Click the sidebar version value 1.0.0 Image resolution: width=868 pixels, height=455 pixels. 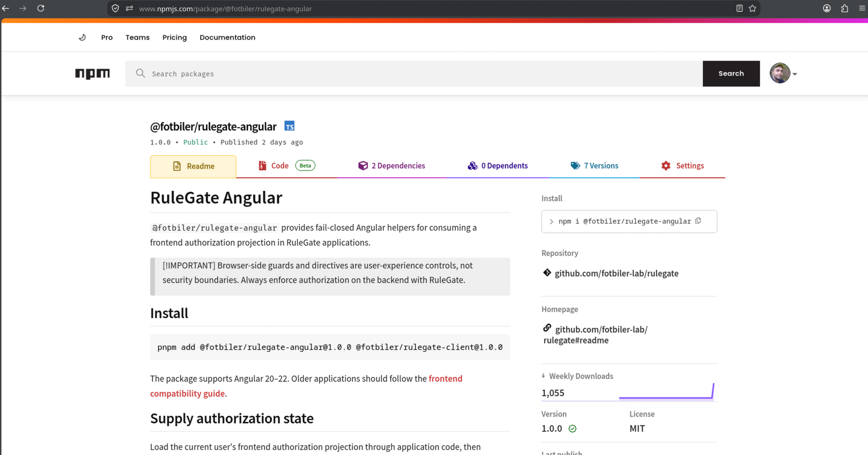tap(552, 428)
